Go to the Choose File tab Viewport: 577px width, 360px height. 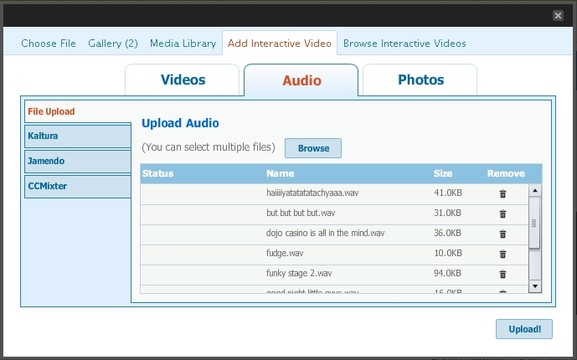[x=49, y=43]
